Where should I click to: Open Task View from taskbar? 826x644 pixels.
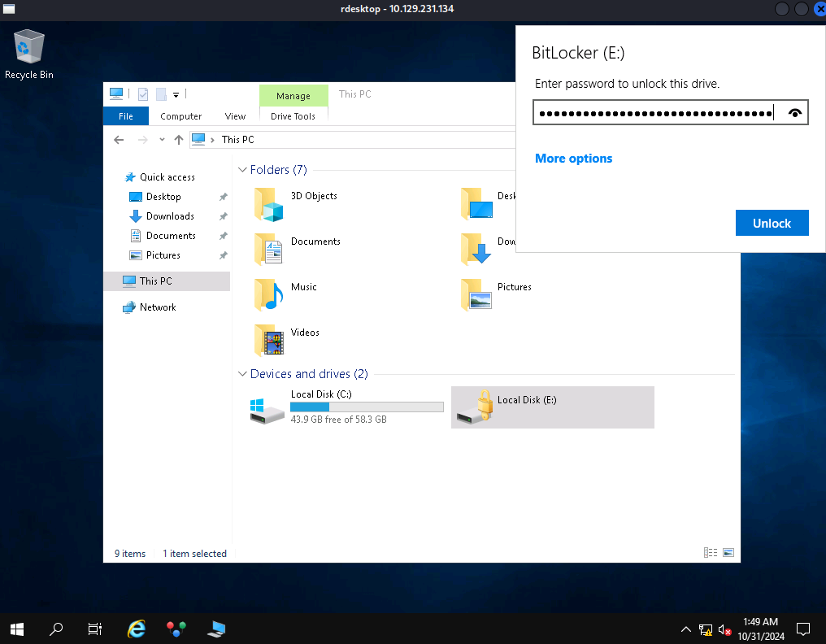[x=95, y=629]
